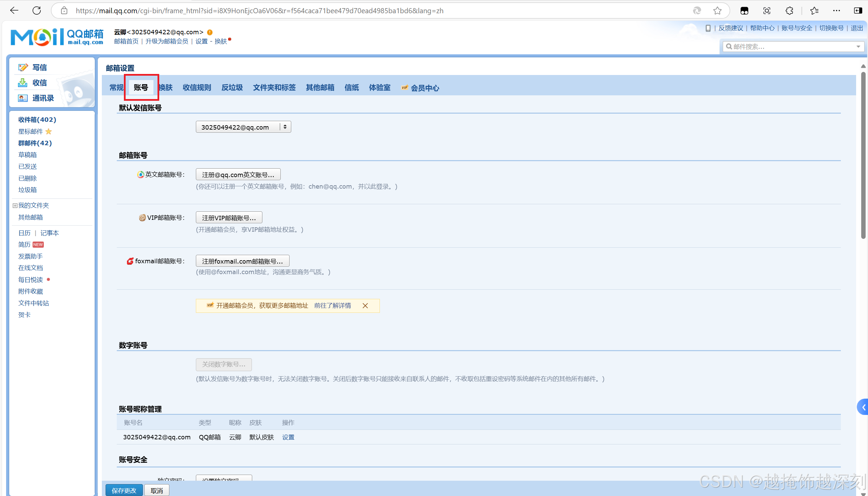
Task: Expand the 我的文件夹 tree node
Action: [x=15, y=205]
